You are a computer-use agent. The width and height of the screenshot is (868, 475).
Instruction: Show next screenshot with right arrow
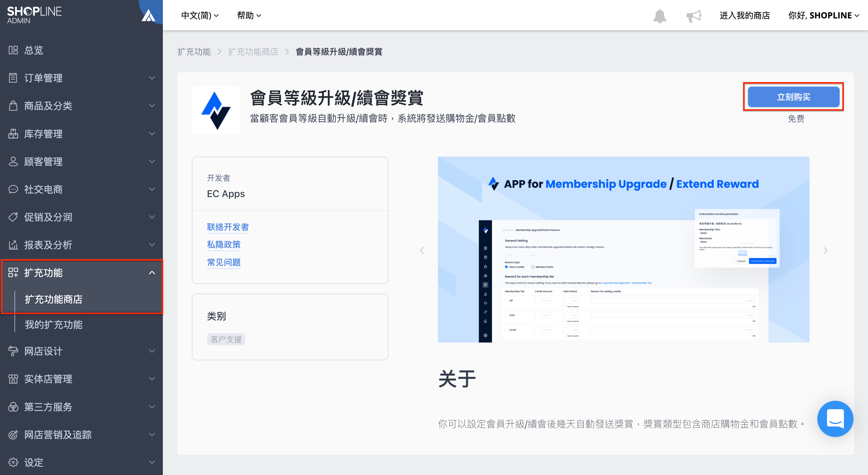tap(825, 250)
